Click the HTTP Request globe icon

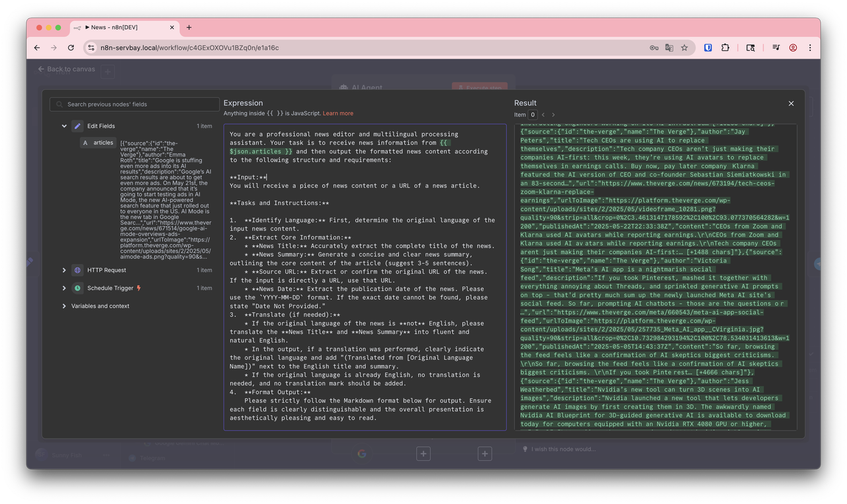point(77,270)
